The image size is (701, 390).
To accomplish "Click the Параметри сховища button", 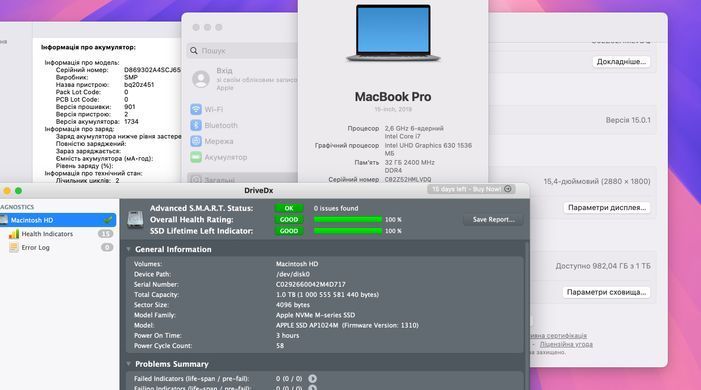I will click(x=606, y=292).
